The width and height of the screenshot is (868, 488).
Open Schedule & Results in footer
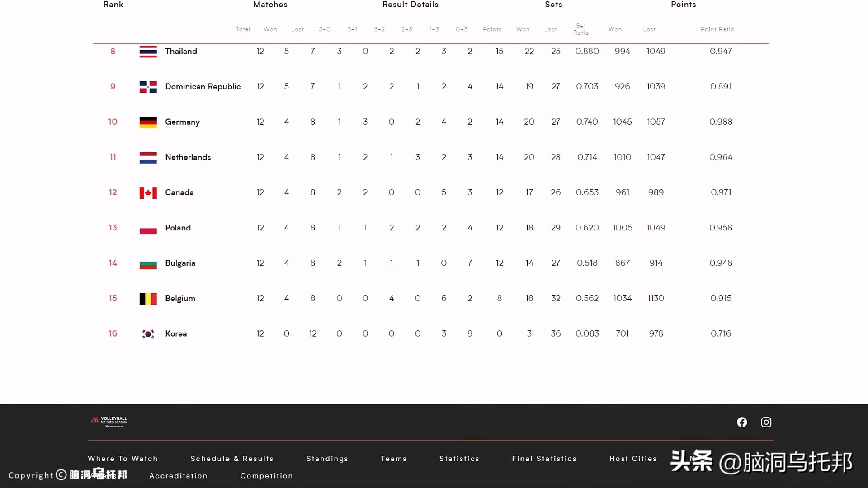pyautogui.click(x=232, y=459)
